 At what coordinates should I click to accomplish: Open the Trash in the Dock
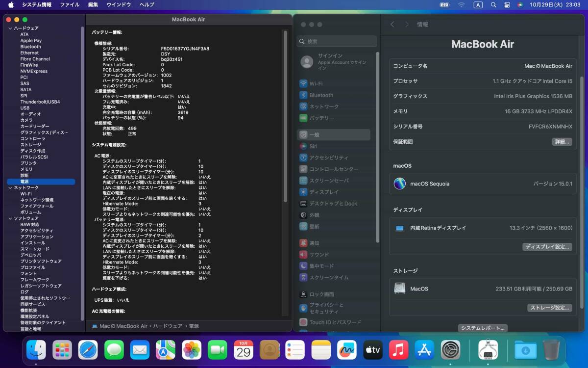coord(551,350)
